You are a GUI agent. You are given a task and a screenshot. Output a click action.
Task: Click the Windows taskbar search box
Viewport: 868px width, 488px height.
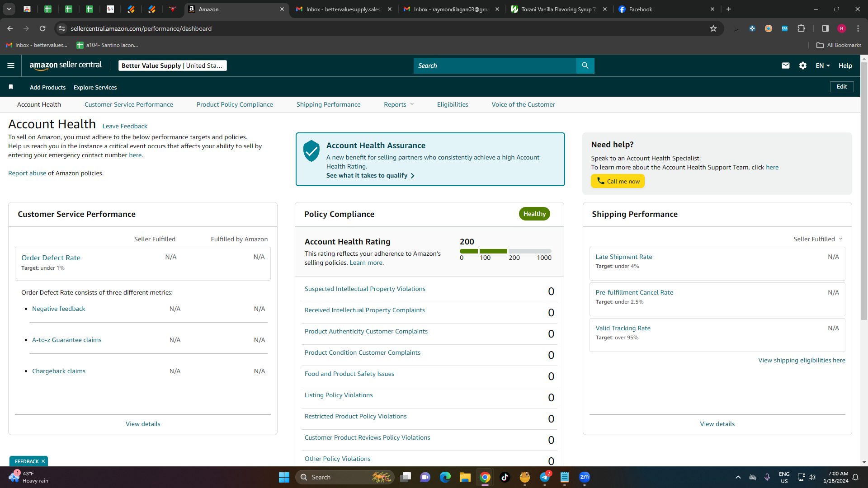pos(345,477)
